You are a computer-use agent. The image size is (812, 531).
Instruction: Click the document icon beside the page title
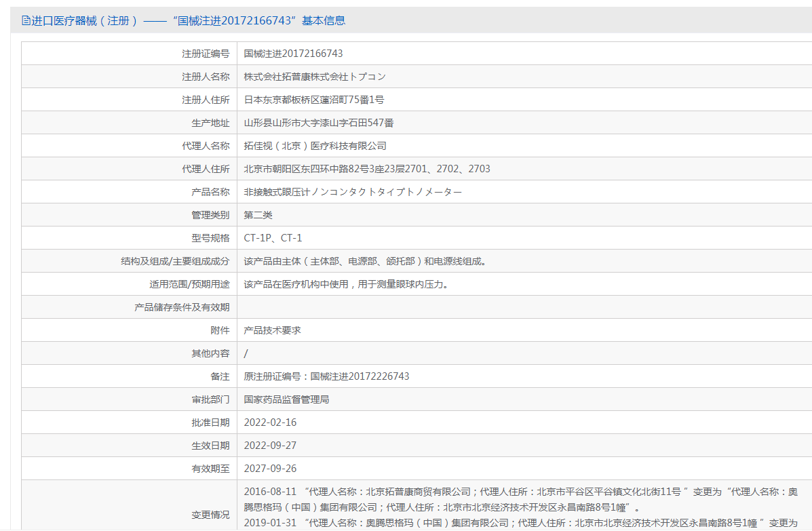(x=26, y=21)
